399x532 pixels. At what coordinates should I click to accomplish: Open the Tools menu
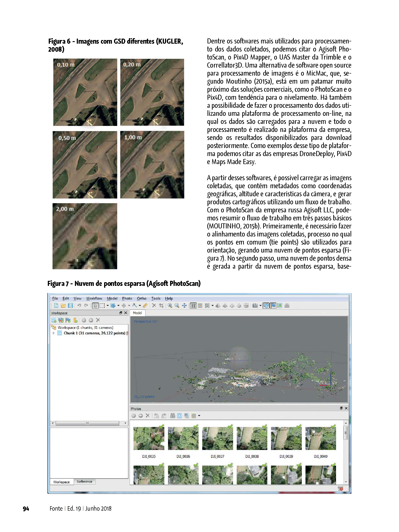tap(156, 298)
